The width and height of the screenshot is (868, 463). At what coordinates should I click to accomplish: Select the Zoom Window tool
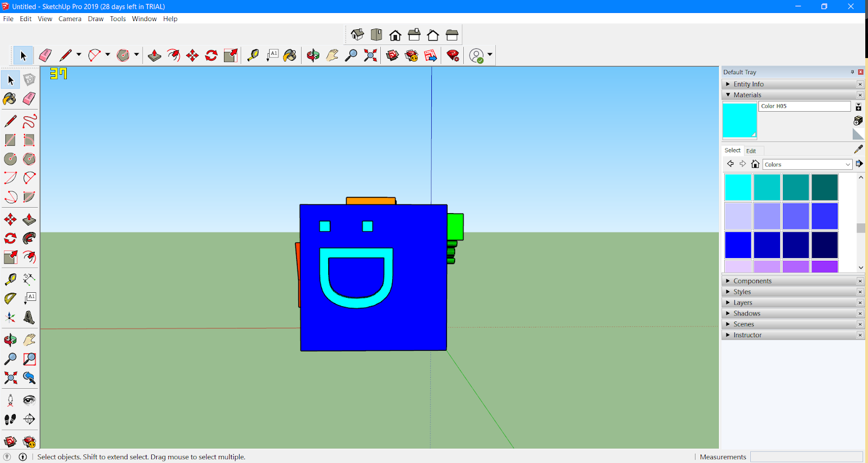tap(29, 359)
